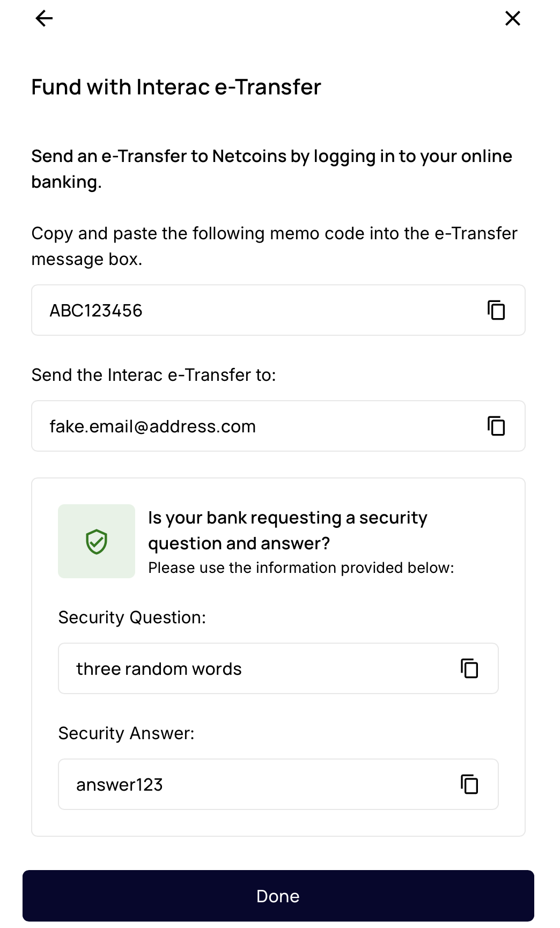Click the memo code copy-paste instruction text
This screenshot has height=928, width=560.
[x=275, y=246]
